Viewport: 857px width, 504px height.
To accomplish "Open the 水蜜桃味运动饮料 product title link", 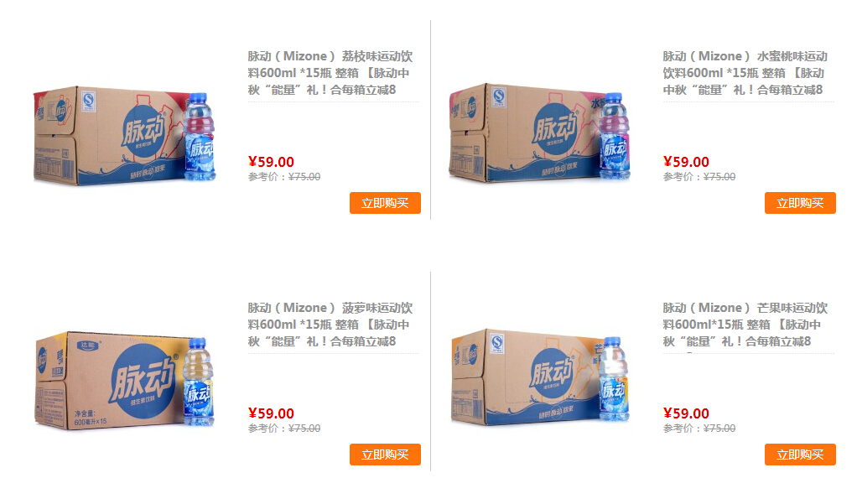I will click(745, 73).
